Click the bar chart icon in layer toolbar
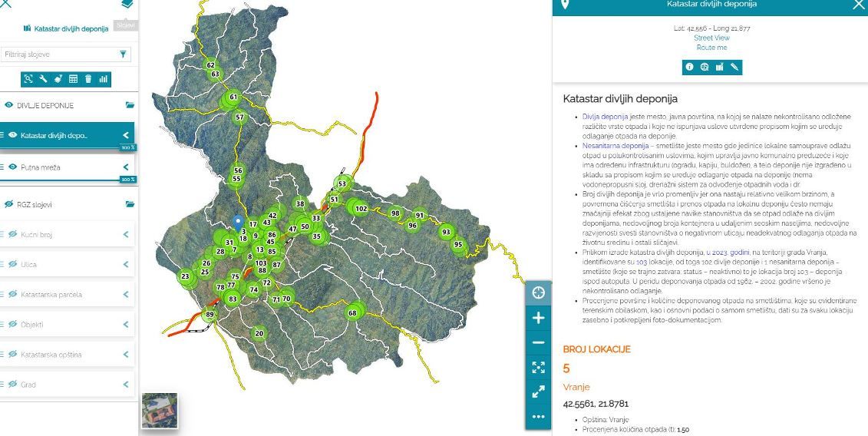The width and height of the screenshot is (868, 436). (104, 78)
